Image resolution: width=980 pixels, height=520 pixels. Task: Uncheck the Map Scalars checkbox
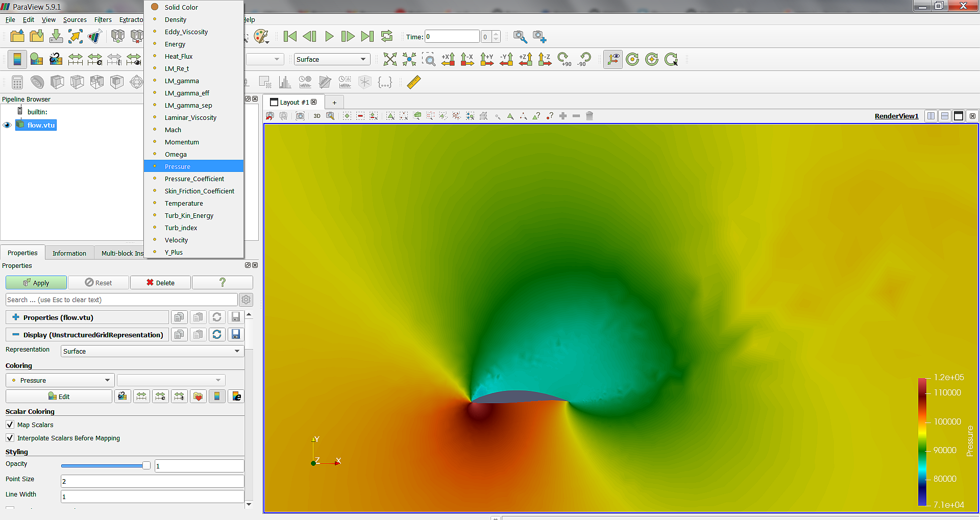pos(10,425)
